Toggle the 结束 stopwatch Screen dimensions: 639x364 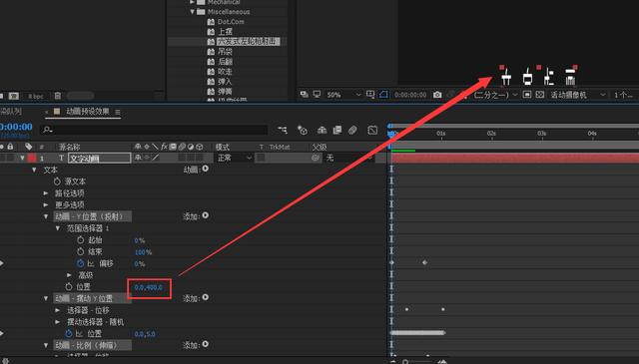pos(81,251)
